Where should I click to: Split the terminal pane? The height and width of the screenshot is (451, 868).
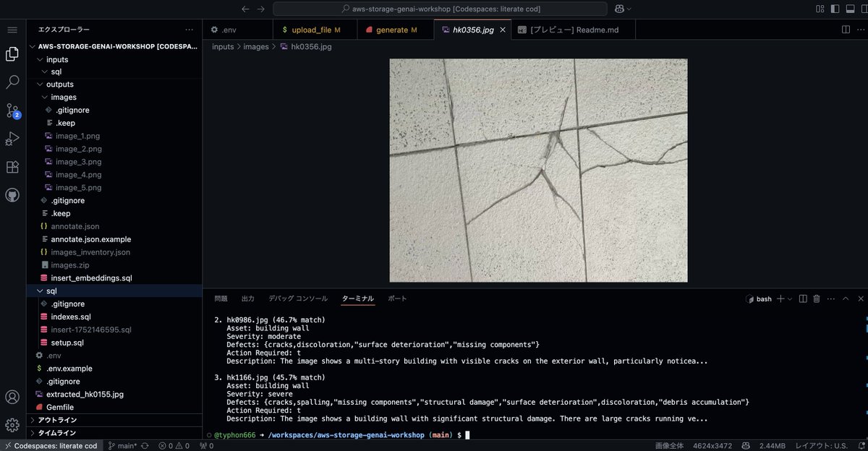[804, 298]
